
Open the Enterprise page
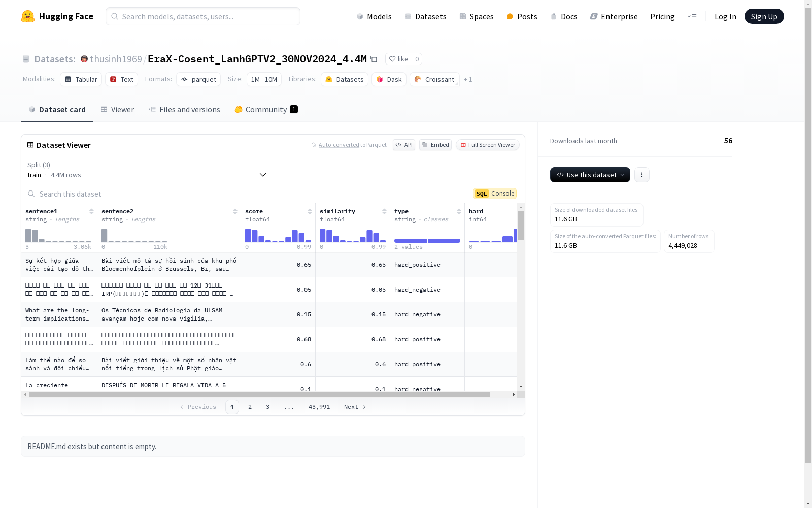[x=614, y=16]
